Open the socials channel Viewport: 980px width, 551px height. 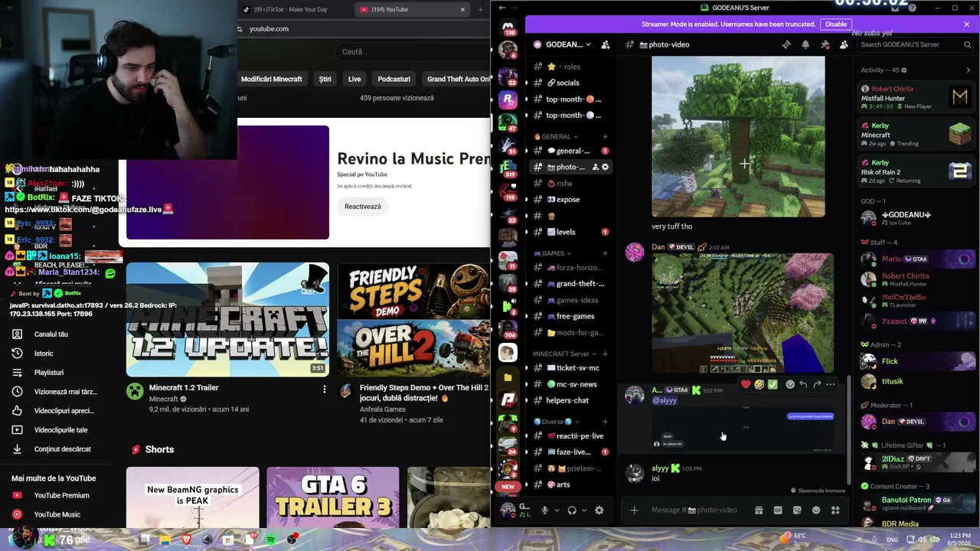point(570,83)
